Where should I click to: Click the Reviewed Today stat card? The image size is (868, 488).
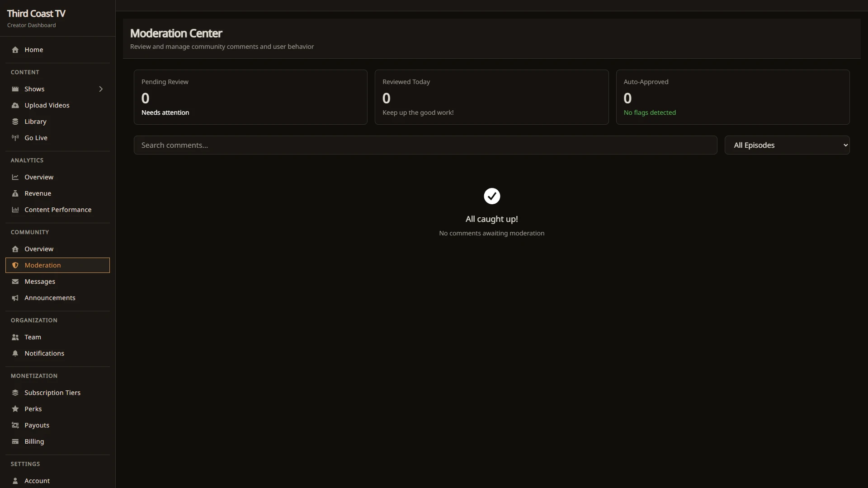point(491,97)
